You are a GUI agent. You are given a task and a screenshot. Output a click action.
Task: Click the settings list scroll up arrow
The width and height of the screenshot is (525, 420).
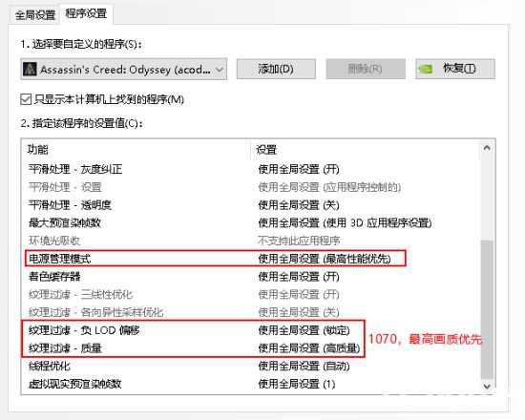[487, 147]
